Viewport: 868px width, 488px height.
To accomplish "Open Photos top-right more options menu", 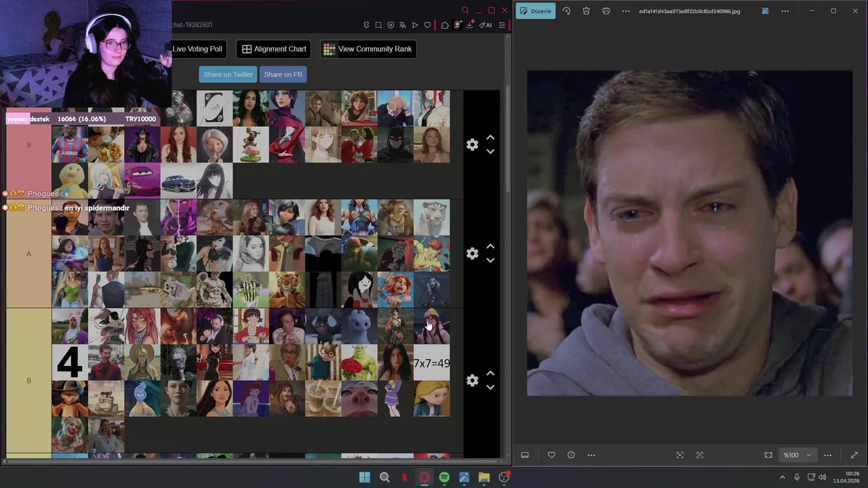I will click(785, 11).
